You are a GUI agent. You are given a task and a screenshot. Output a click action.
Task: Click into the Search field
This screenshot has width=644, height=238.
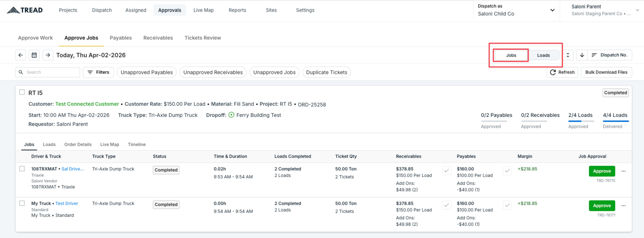click(x=48, y=72)
